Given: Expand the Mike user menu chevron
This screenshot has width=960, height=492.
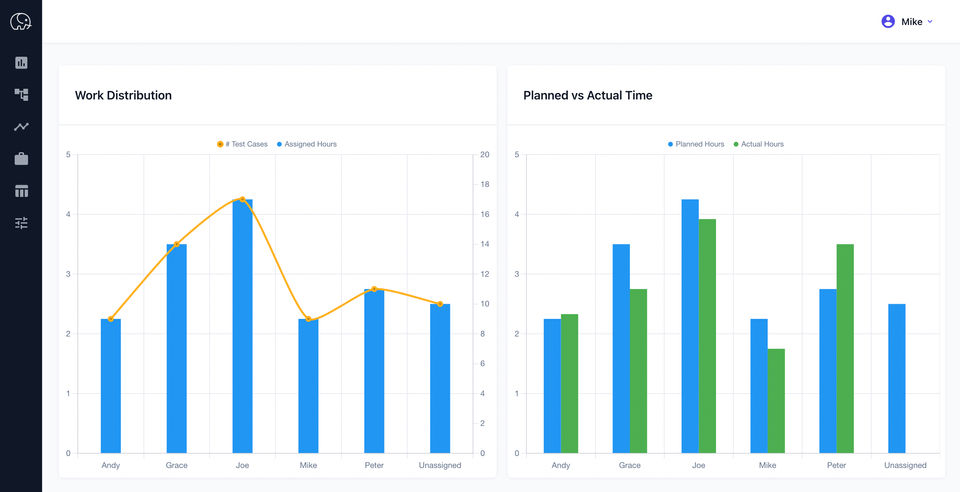Looking at the screenshot, I should [x=930, y=21].
